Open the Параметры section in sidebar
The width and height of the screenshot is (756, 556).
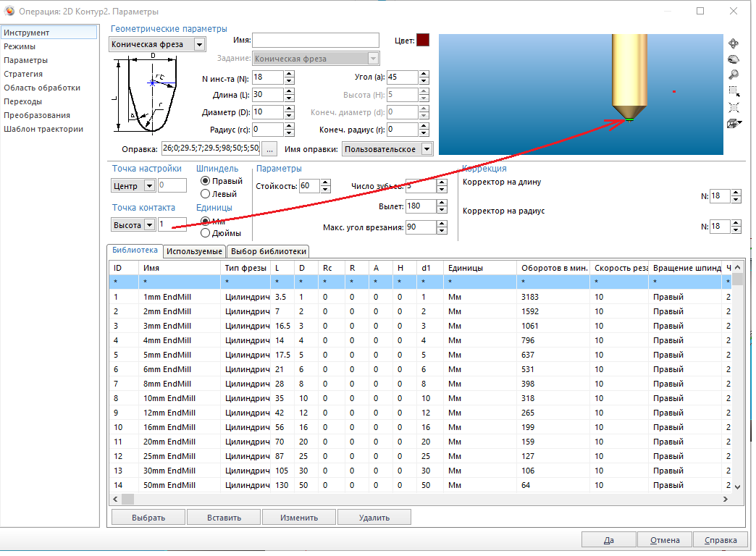(25, 60)
